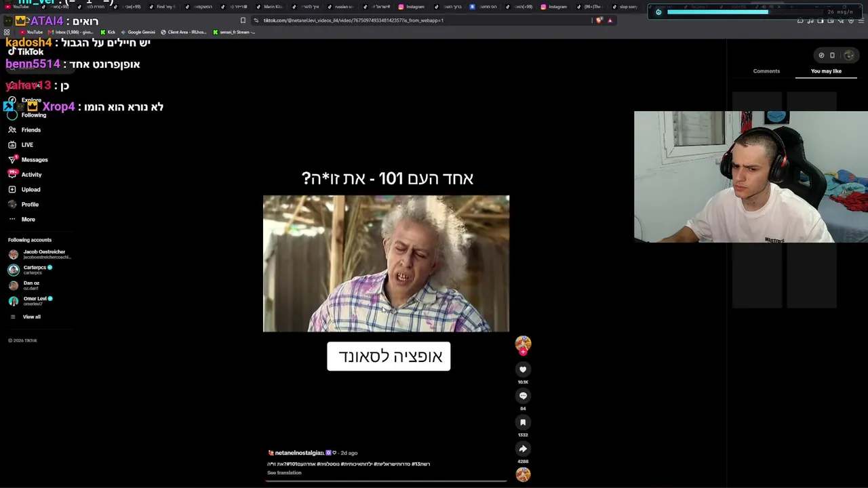Click the Brave Rewards triangle icon
868x488 pixels.
pos(610,20)
